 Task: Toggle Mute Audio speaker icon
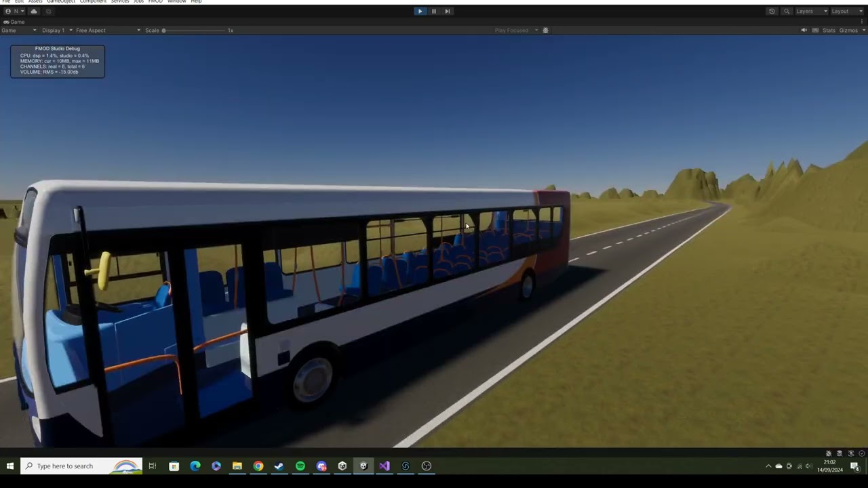coord(804,30)
